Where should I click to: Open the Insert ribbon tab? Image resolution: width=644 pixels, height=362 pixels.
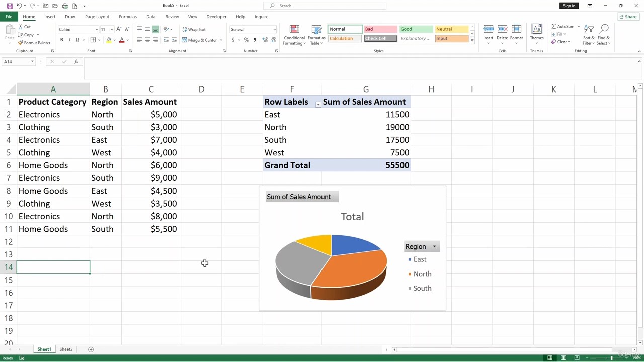(x=50, y=17)
